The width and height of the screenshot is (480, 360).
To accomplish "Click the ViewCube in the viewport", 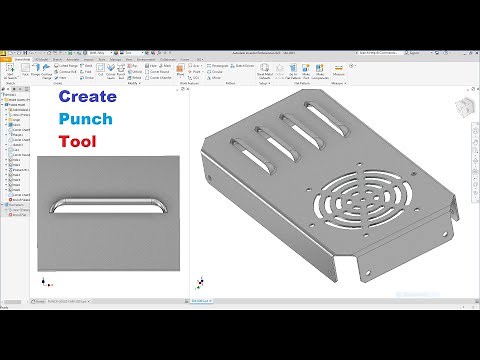I will pyautogui.click(x=465, y=107).
